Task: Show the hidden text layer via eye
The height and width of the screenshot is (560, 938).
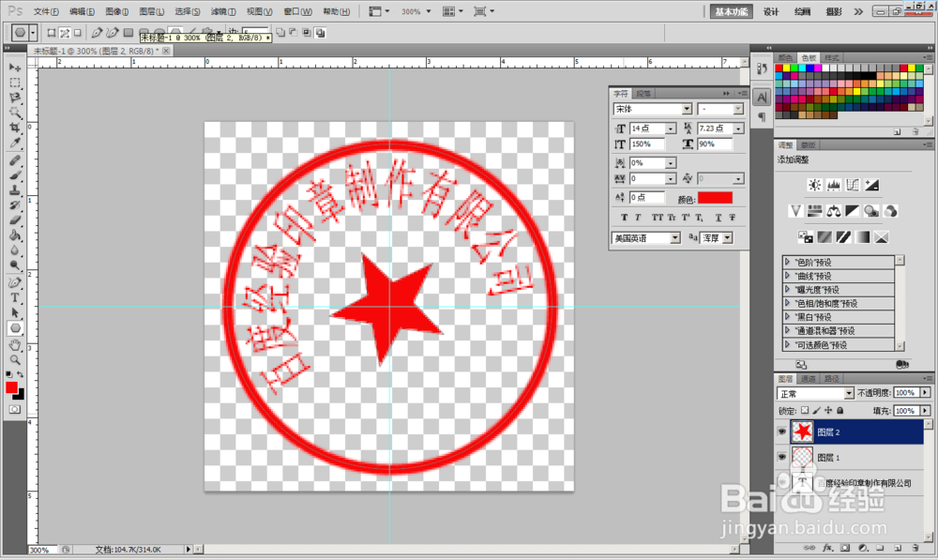Action: point(782,482)
